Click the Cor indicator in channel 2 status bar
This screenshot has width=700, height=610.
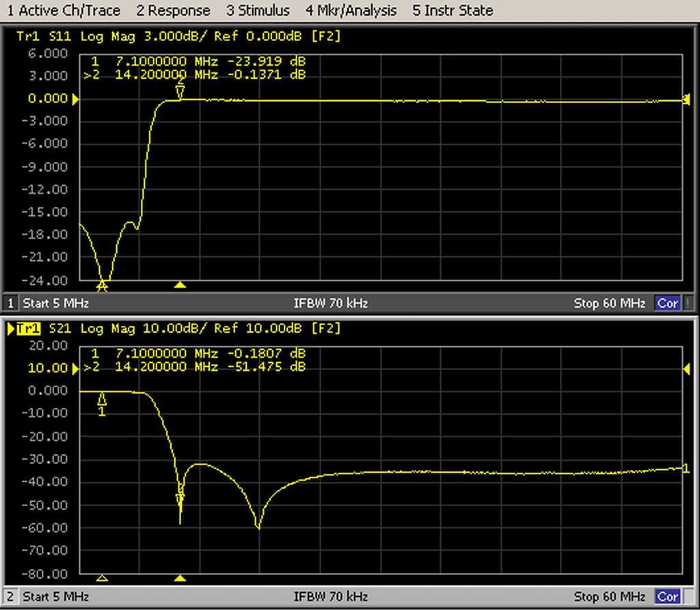click(x=667, y=596)
